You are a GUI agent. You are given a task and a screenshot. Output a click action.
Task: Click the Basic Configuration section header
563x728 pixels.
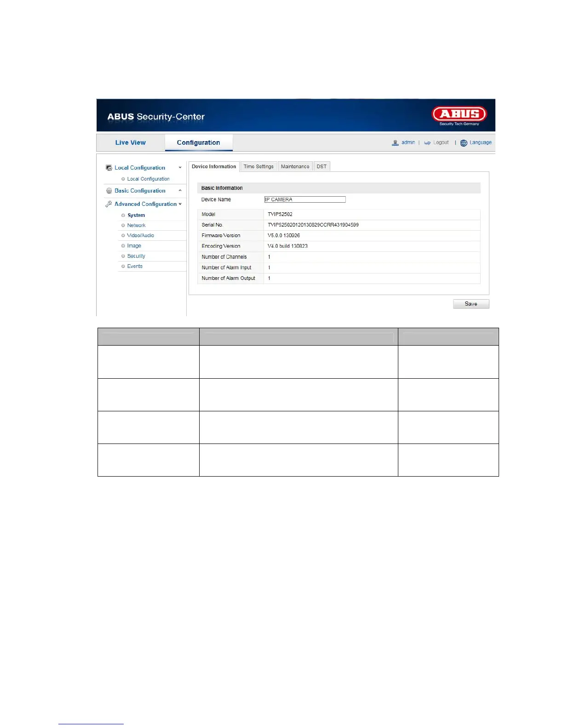140,191
